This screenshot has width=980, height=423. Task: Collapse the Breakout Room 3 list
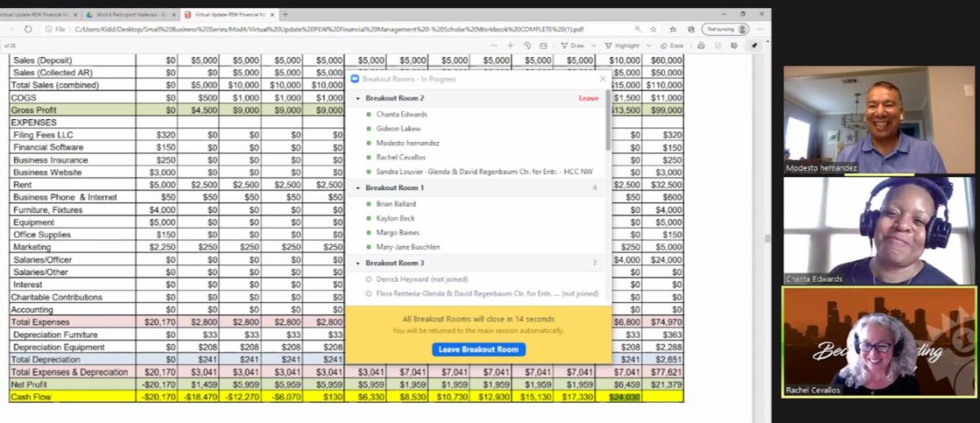(358, 264)
